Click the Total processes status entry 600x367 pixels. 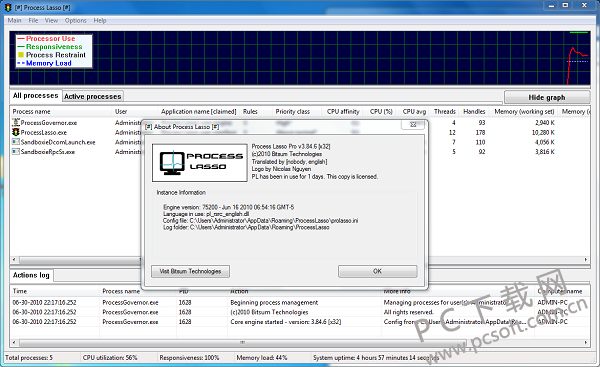coord(29,358)
